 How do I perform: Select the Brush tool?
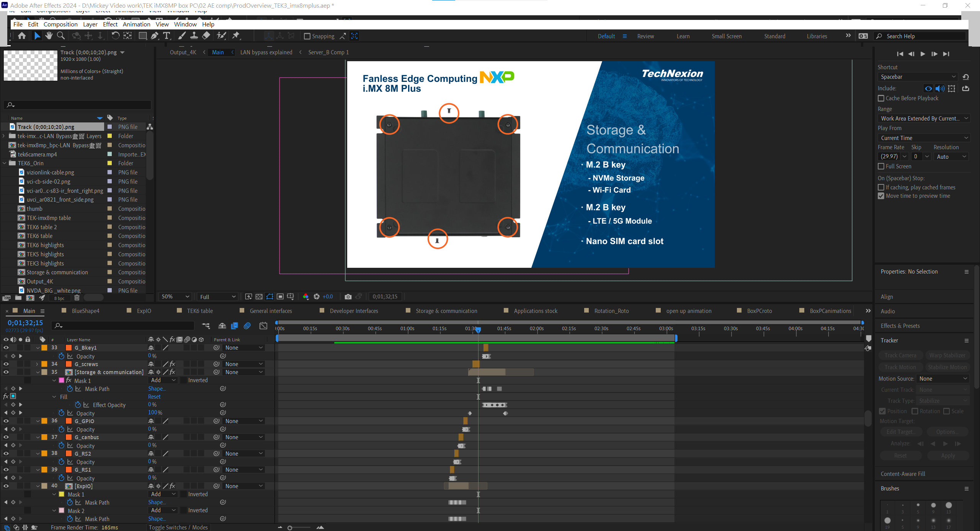click(x=182, y=36)
